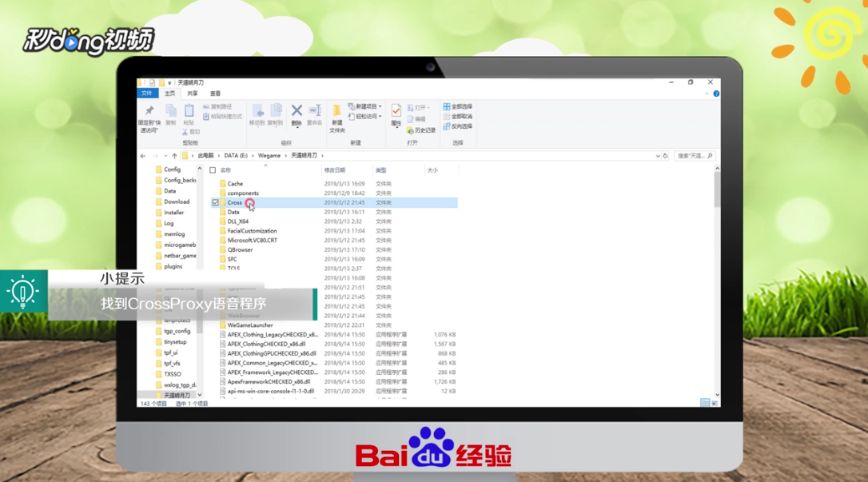
Task: Select all items with 全部选择 icon
Action: click(x=460, y=106)
